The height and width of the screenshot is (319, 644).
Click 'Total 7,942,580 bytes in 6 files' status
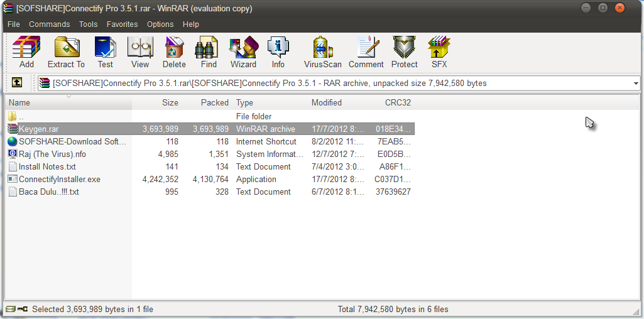(393, 309)
